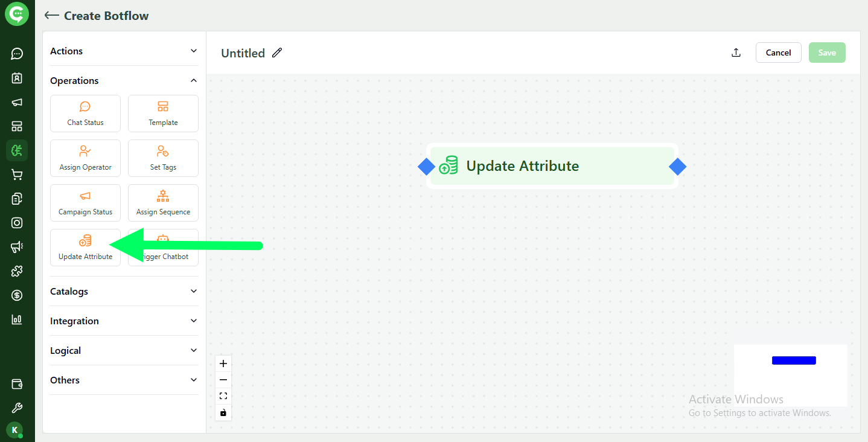
Task: Open the Instagram channel from the sidebar
Action: tap(16, 222)
